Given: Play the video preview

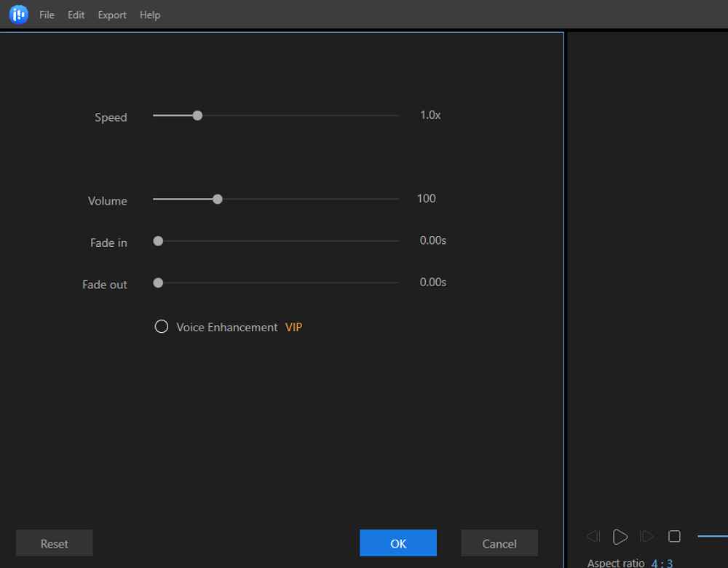Looking at the screenshot, I should point(620,537).
